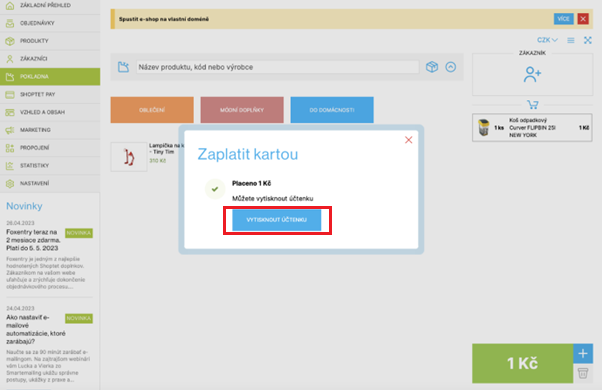Screen dimensions: 602x390
Task: Open Statistiky section
Action: (50, 165)
